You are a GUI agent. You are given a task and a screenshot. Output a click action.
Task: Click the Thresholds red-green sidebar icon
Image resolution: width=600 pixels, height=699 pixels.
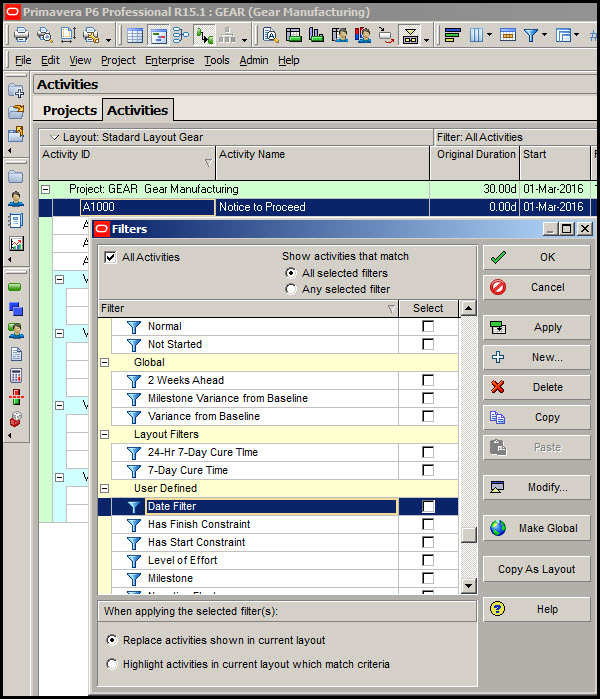(16, 397)
